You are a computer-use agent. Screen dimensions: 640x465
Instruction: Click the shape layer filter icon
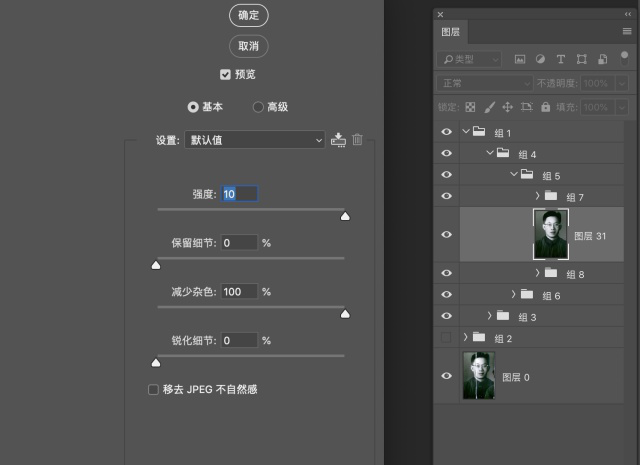click(x=580, y=59)
